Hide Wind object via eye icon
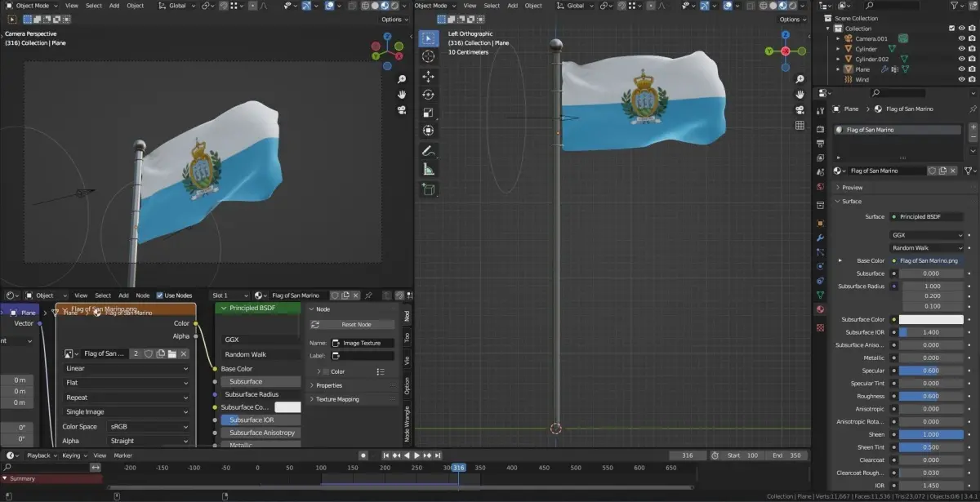Viewport: 980px width, 502px height. click(960, 80)
